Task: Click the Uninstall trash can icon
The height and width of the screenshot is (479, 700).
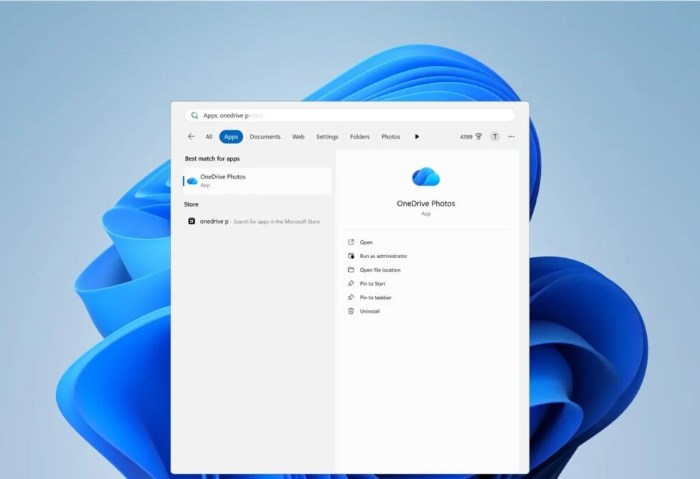Action: 351,311
